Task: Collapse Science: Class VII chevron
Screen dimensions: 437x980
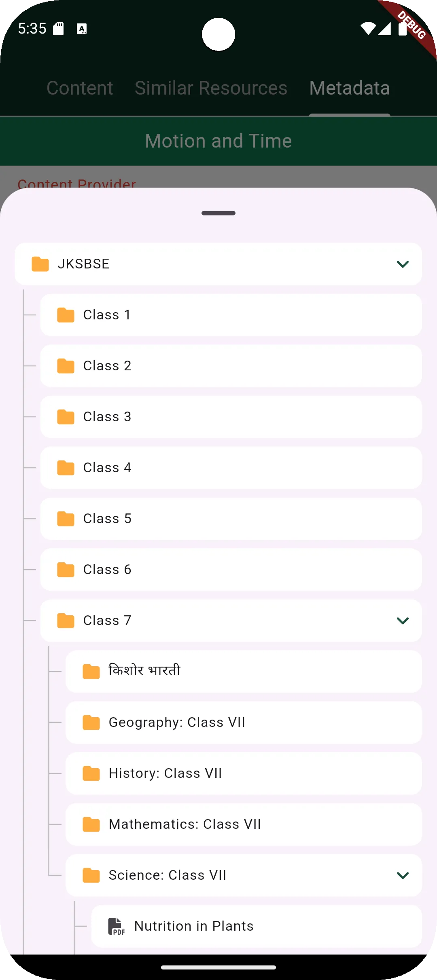Action: pos(403,875)
